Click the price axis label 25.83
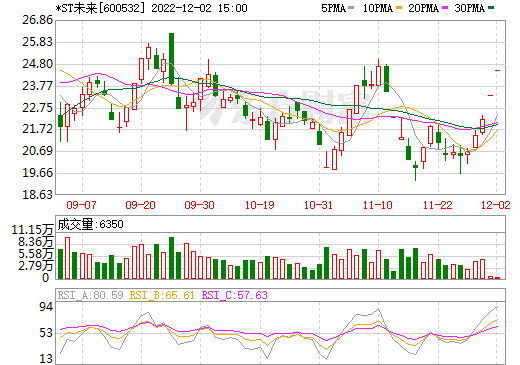 [x=37, y=42]
